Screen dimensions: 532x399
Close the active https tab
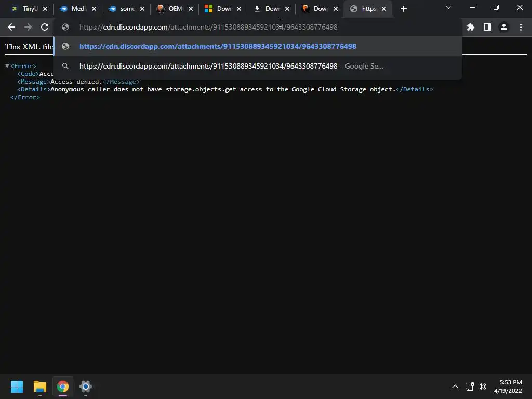pos(384,9)
